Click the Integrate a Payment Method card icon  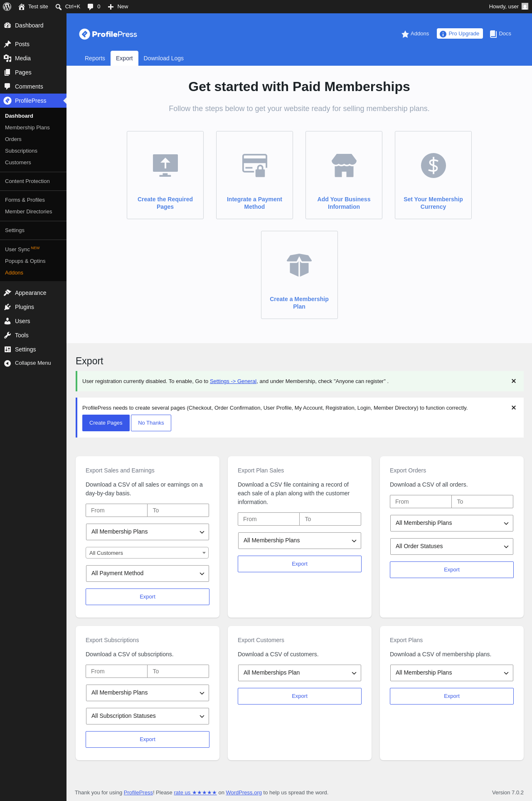[x=255, y=166]
